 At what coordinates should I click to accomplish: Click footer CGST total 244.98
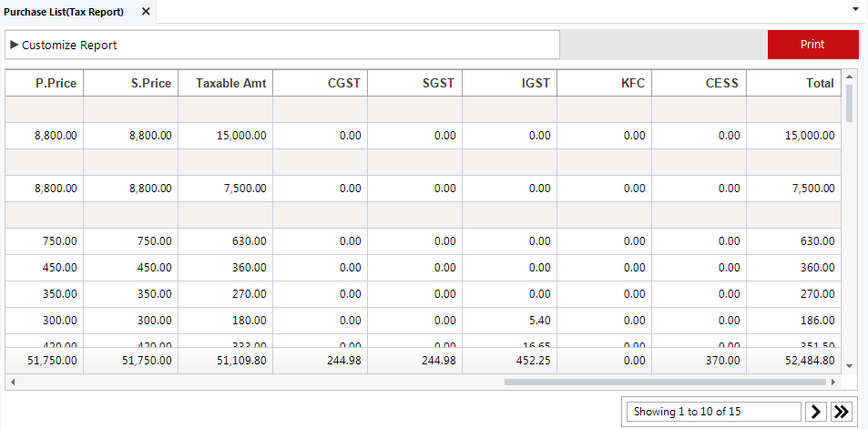[320, 361]
